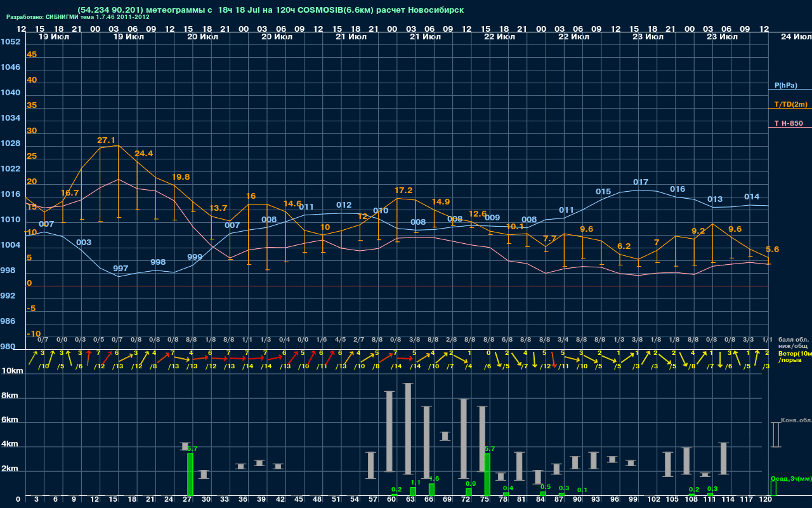812x508 pixels.
Task: Select the green precipitation legend bar
Action: click(x=773, y=488)
